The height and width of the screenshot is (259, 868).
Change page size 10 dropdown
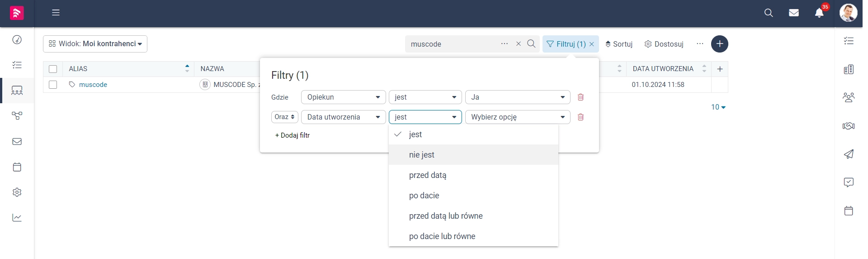718,107
